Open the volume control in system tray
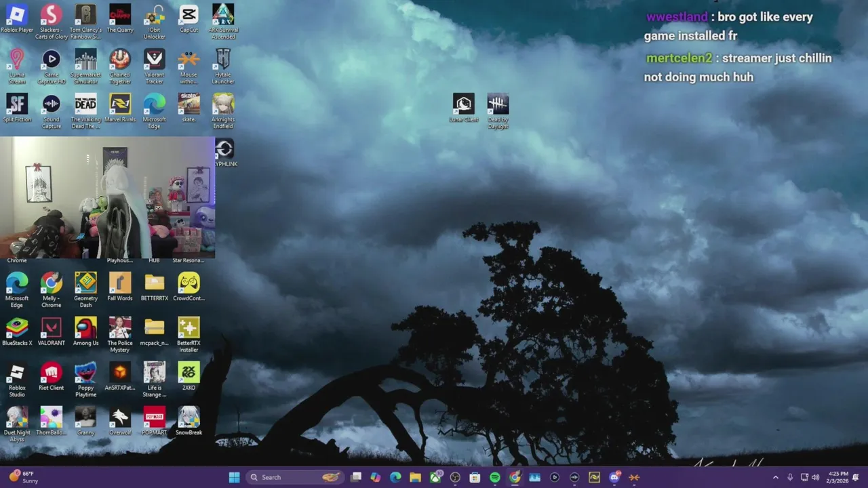 tap(815, 477)
